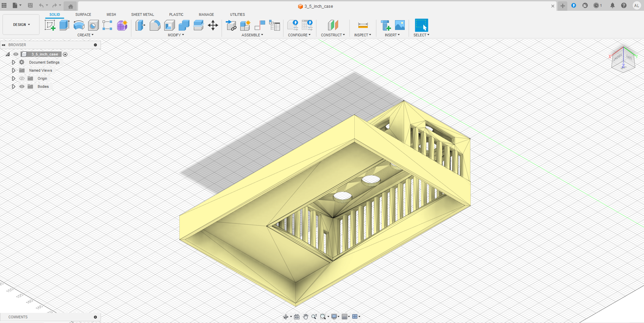Select the Create Sketch tool
This screenshot has height=323, width=644.
(50, 25)
